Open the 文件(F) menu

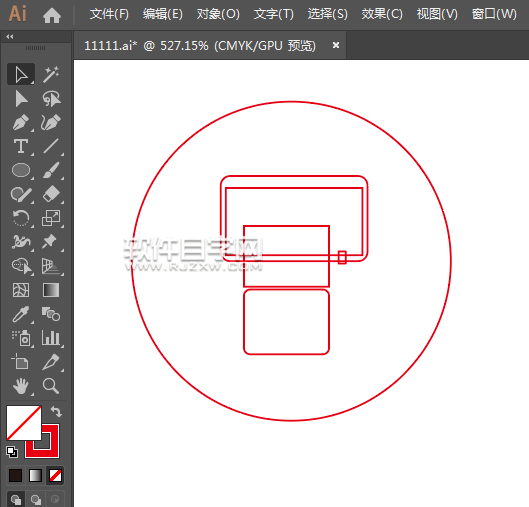[x=109, y=14]
